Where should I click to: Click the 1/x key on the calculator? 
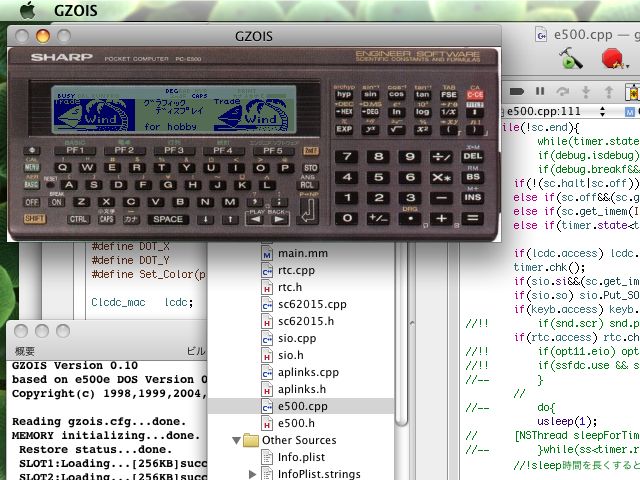[449, 112]
